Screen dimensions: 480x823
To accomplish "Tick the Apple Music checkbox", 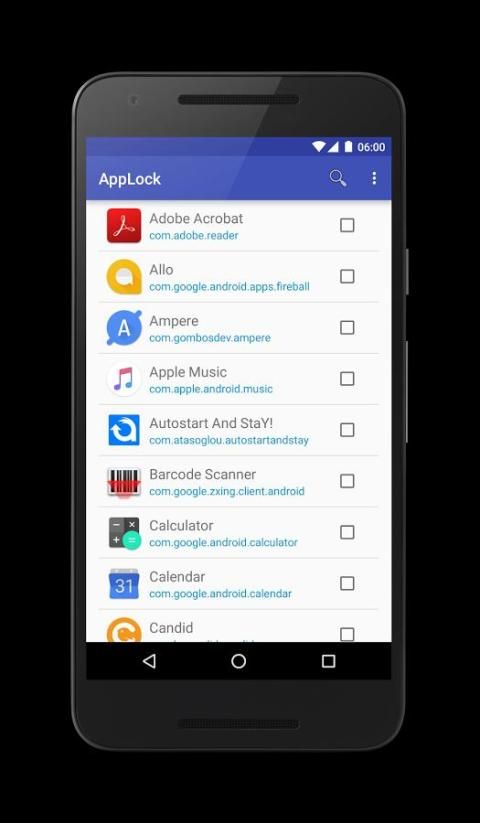I will pyautogui.click(x=347, y=379).
